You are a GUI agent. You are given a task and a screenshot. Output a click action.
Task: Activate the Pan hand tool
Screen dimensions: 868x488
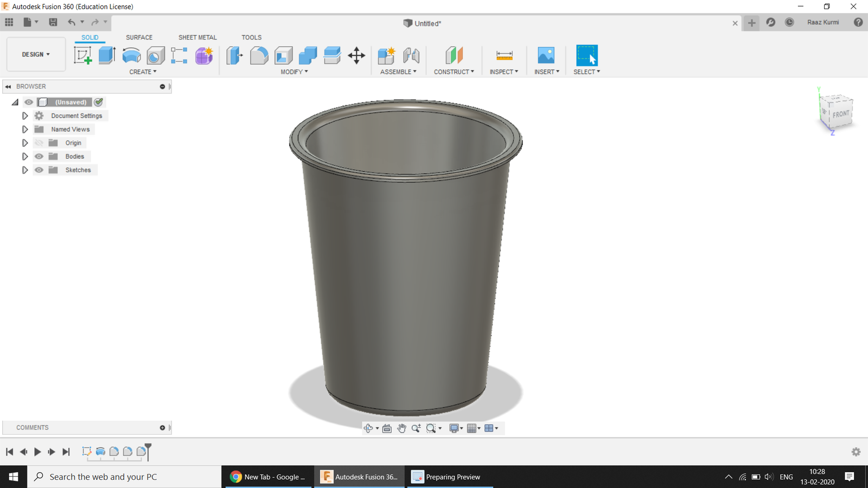coord(401,428)
